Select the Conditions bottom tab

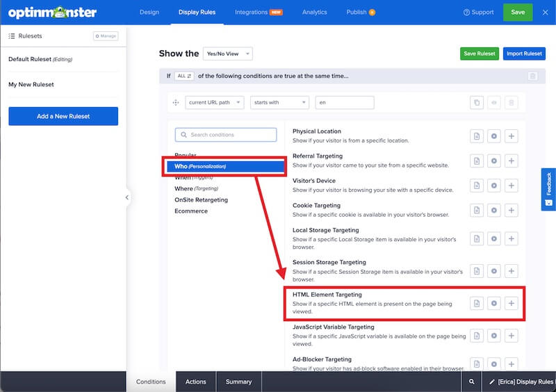pyautogui.click(x=151, y=382)
